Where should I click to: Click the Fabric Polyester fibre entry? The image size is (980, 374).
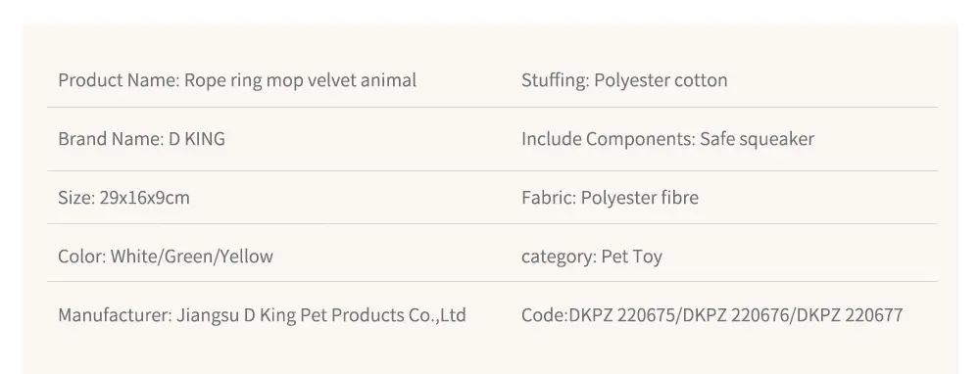610,198
